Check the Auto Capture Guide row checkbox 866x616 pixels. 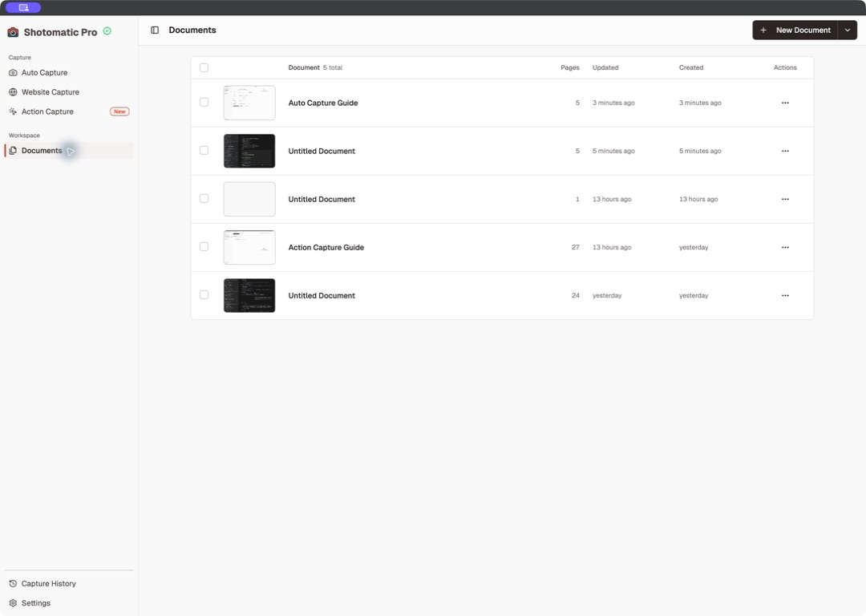point(204,102)
